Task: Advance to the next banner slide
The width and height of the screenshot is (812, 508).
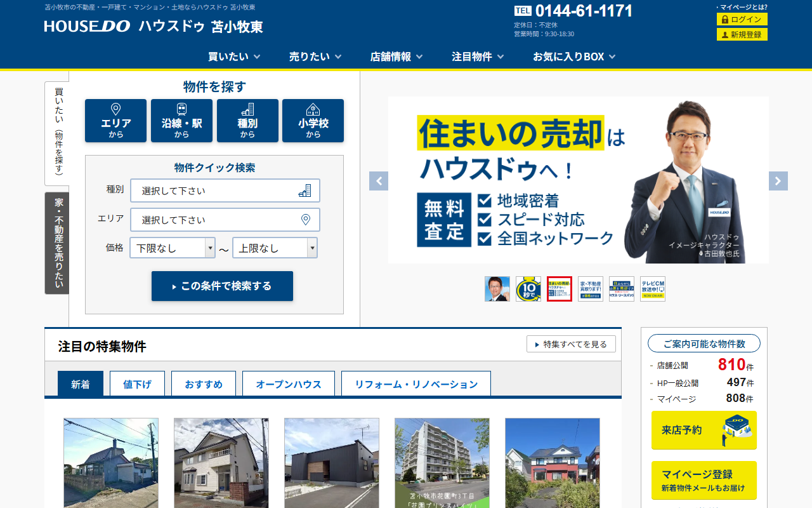Action: click(778, 181)
